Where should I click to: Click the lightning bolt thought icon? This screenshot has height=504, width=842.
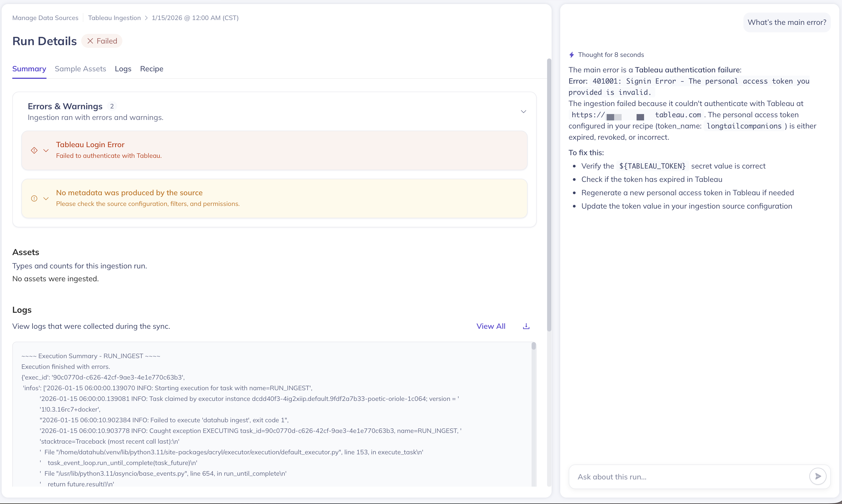[572, 55]
